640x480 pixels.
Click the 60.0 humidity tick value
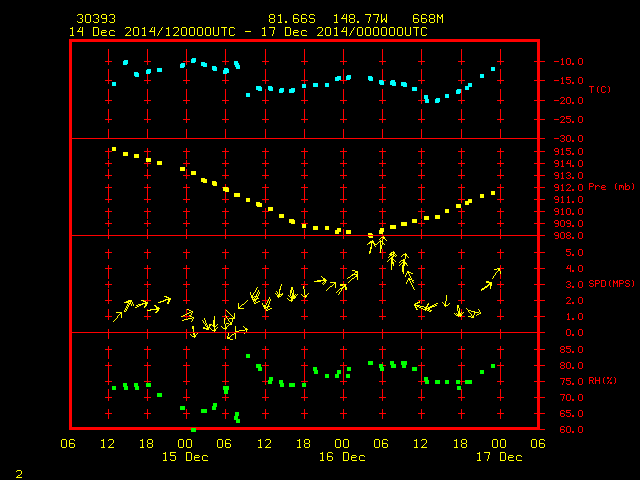coord(571,430)
